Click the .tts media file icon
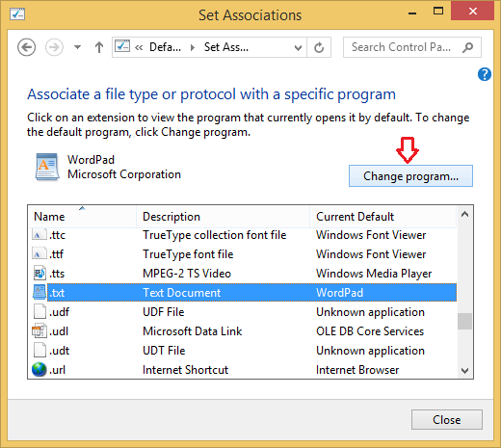The image size is (501, 448). click(x=40, y=274)
